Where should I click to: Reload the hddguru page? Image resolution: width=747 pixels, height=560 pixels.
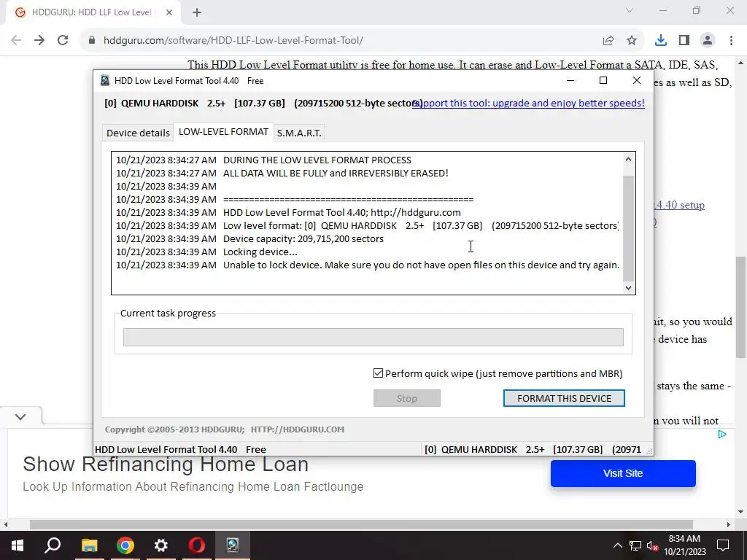(x=63, y=41)
